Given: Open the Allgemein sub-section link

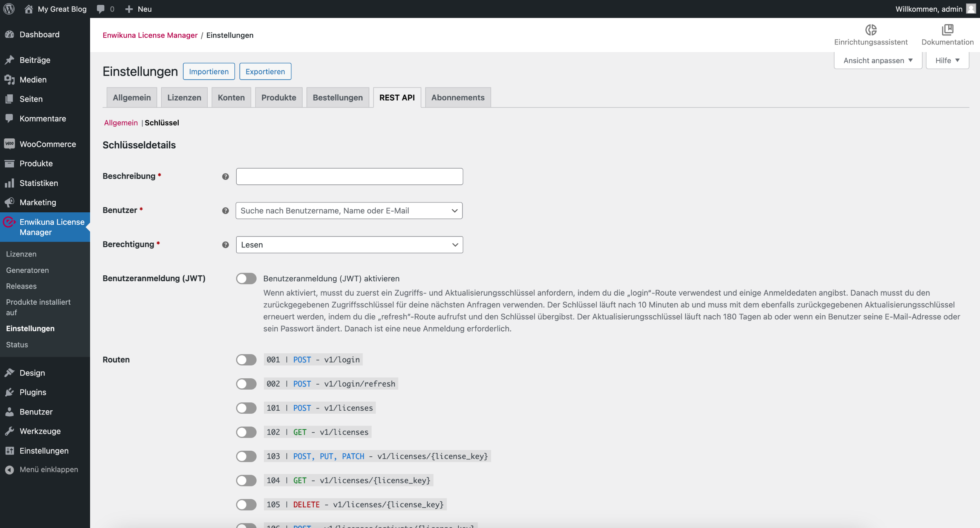Looking at the screenshot, I should click(x=121, y=123).
